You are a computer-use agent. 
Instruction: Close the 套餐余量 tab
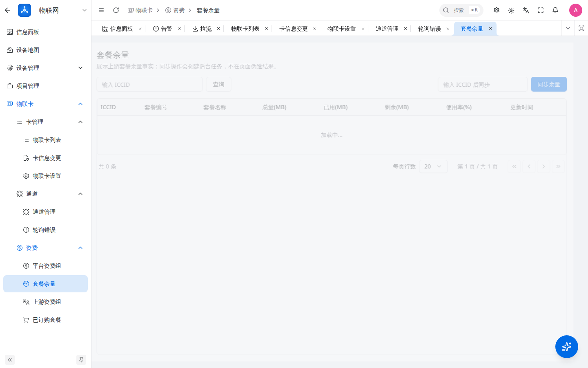tap(490, 29)
